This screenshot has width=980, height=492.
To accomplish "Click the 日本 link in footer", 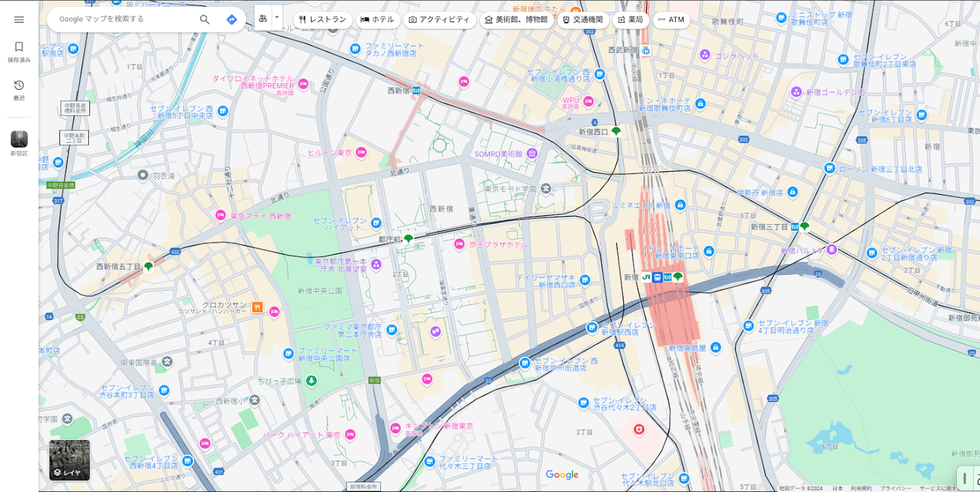I will tap(837, 488).
